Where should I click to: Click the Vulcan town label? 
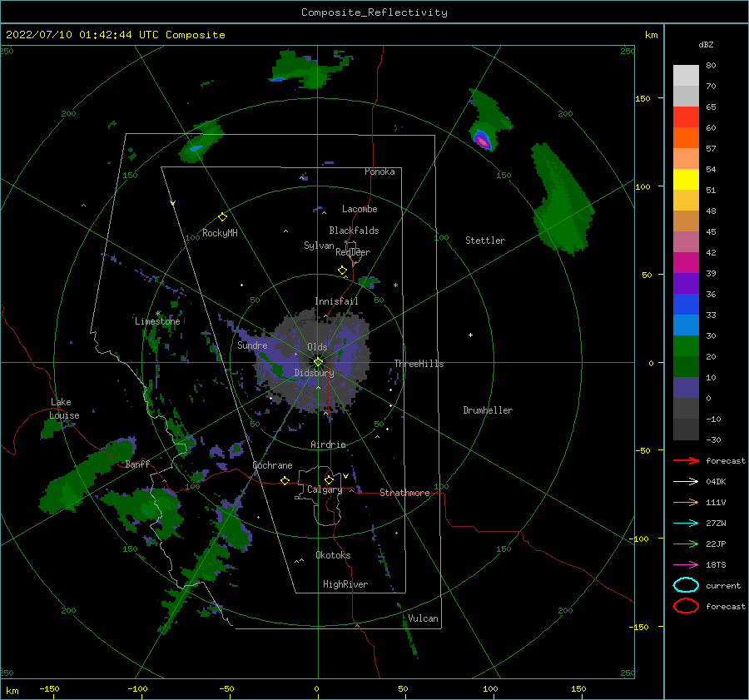click(x=423, y=618)
